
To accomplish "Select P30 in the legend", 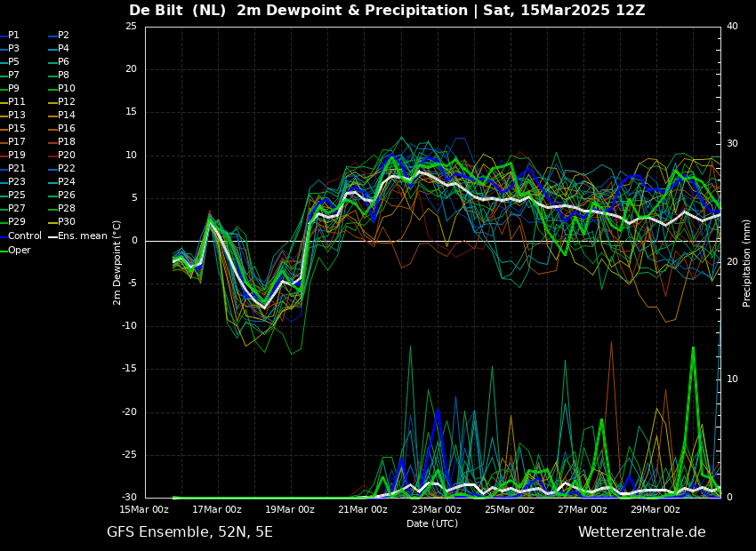I will (x=66, y=222).
